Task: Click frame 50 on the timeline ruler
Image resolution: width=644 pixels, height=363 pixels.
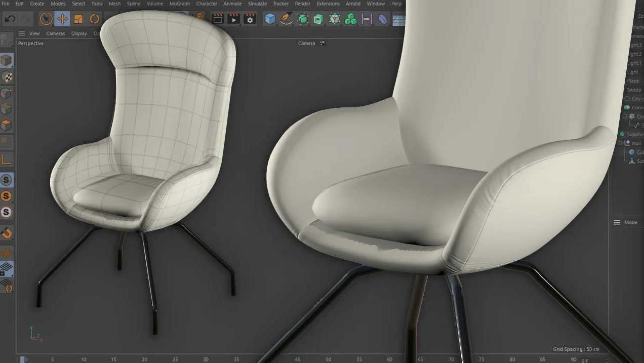Action: tap(328, 358)
